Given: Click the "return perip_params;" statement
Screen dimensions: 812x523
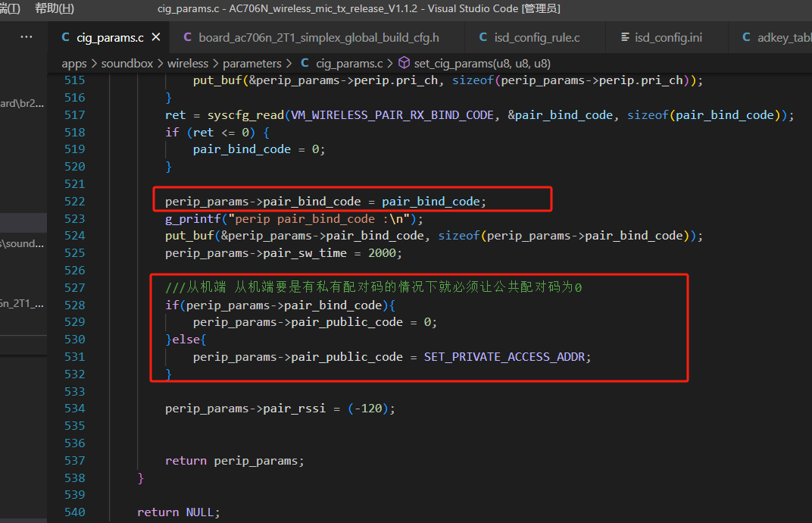Looking at the screenshot, I should [235, 460].
